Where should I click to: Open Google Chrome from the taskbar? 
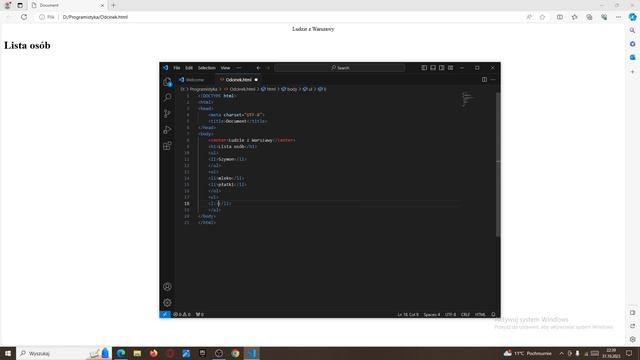(235, 353)
